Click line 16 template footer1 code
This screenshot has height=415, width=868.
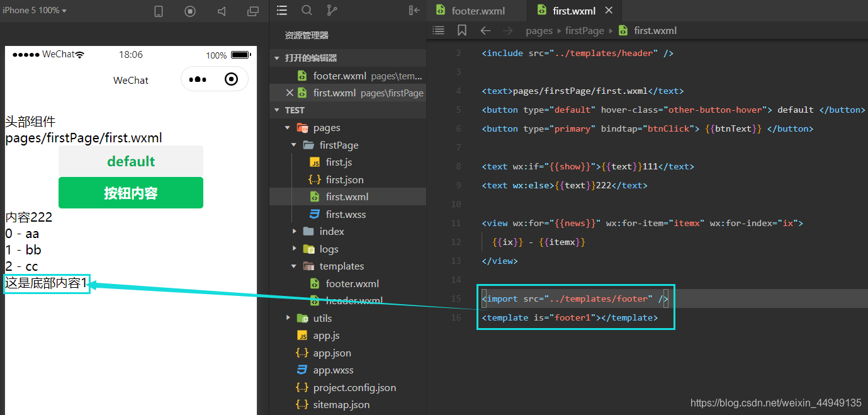(570, 317)
